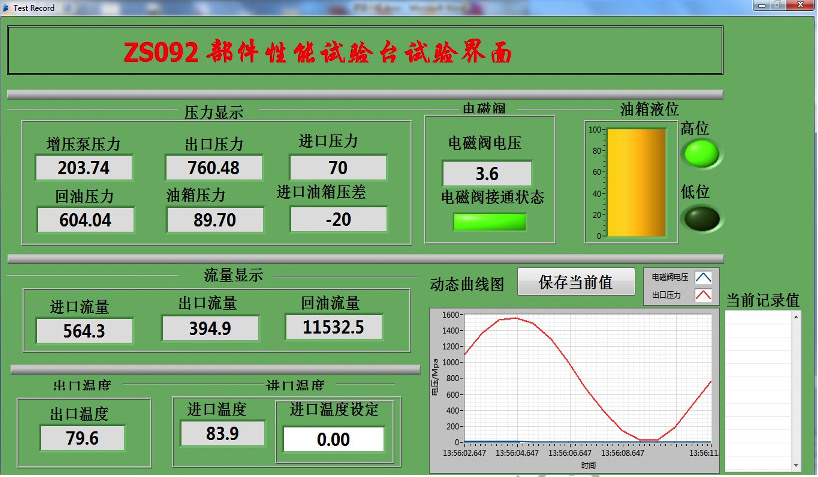The width and height of the screenshot is (818, 477).
Task: Click into the 进口温度设定 input field
Action: (x=333, y=439)
